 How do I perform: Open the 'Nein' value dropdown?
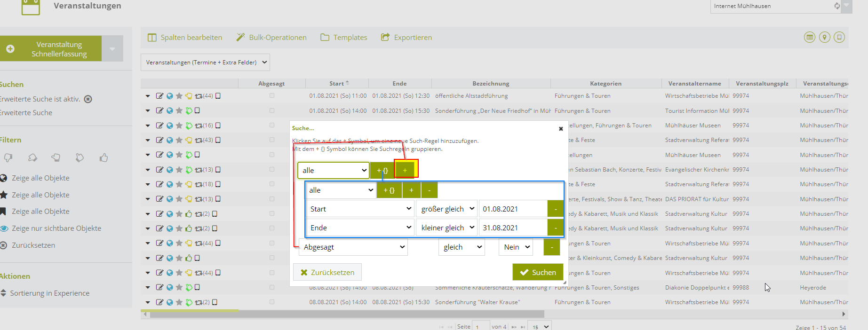(x=516, y=247)
